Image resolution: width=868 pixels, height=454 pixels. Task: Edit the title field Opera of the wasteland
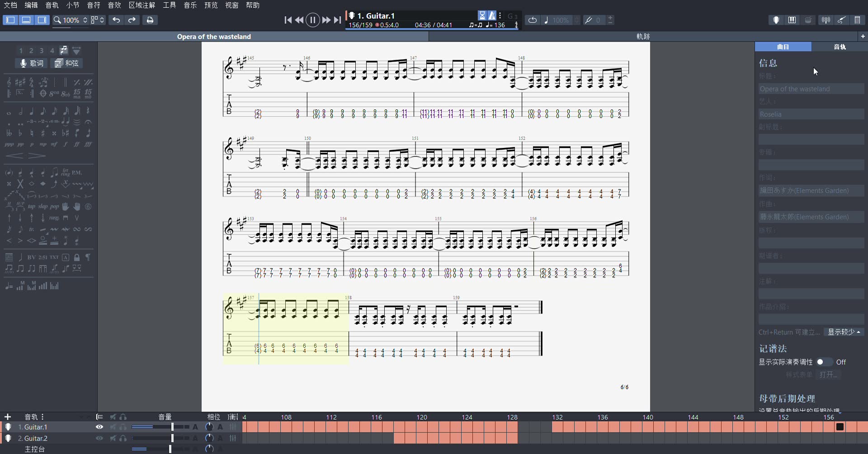click(x=811, y=89)
